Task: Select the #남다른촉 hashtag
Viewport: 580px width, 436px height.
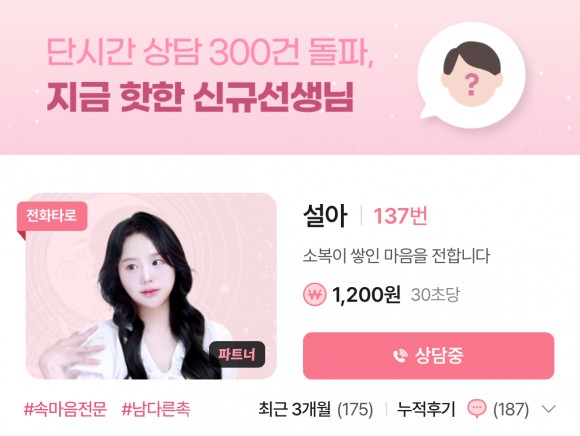Action: coord(156,409)
